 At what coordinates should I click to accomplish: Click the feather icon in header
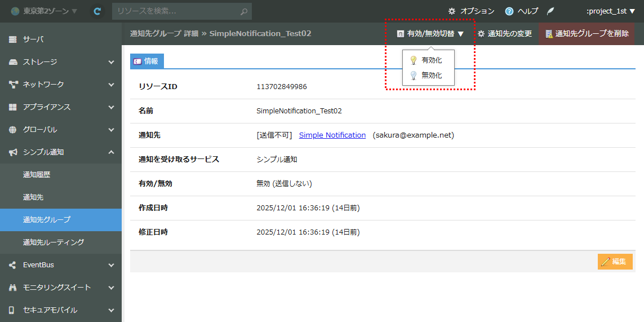(x=550, y=11)
